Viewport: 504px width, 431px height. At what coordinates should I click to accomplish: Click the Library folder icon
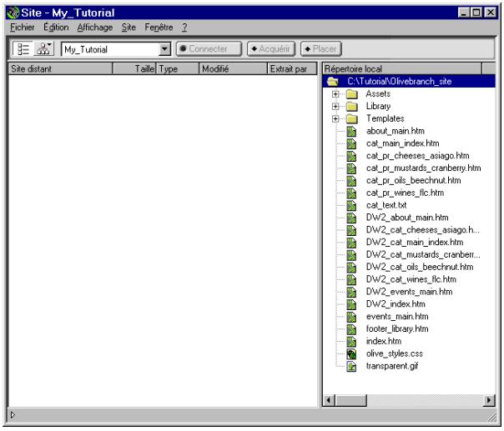[x=352, y=107]
